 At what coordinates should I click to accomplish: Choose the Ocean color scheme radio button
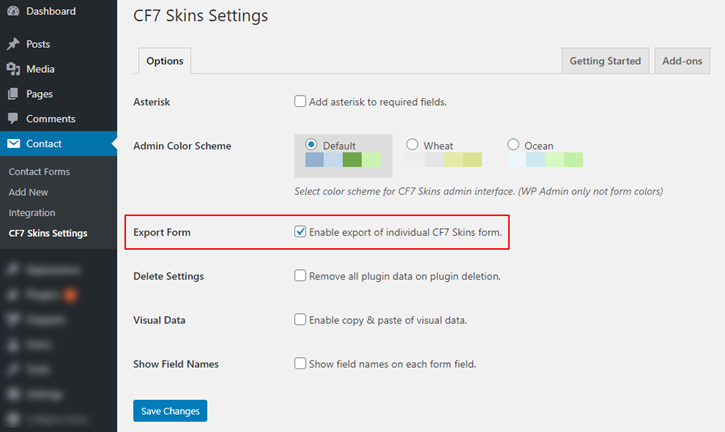pyautogui.click(x=514, y=145)
